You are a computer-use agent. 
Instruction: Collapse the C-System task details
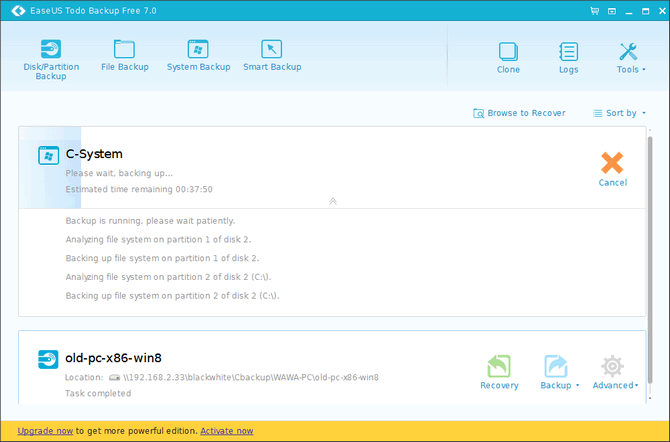coord(333,201)
